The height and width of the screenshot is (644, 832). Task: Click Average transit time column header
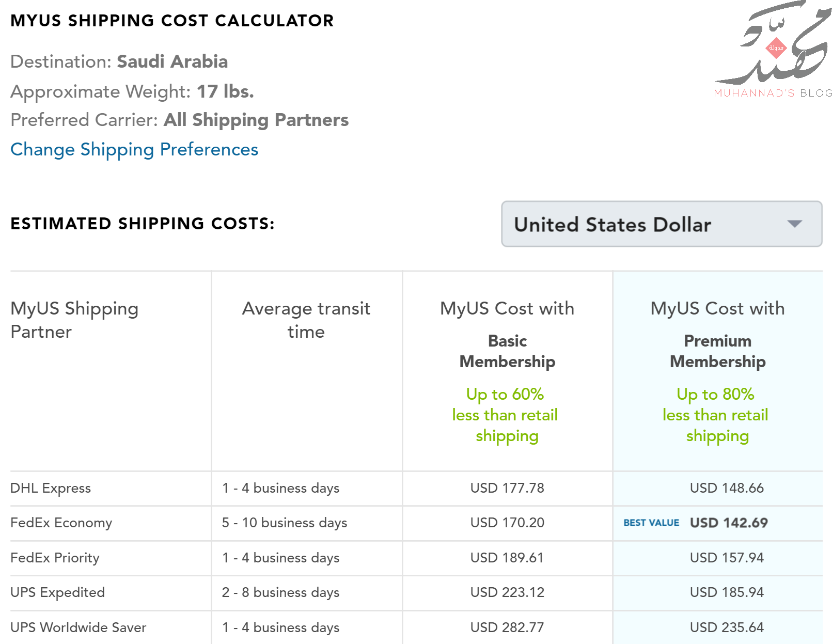(306, 320)
